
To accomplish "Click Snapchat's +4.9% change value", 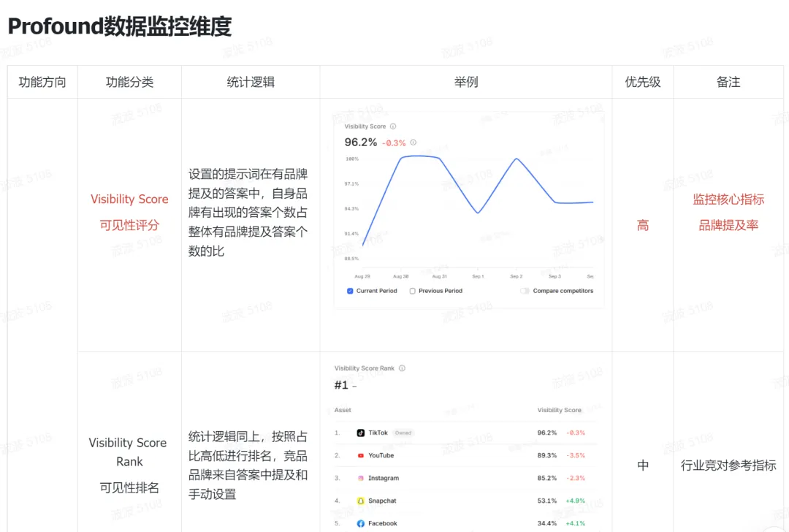I will (575, 501).
